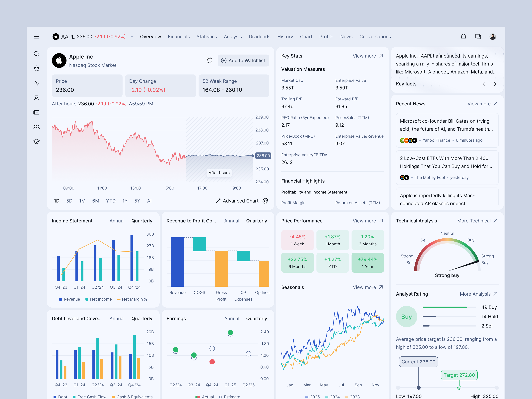Click the Current 236.00 price marker

tap(418, 362)
